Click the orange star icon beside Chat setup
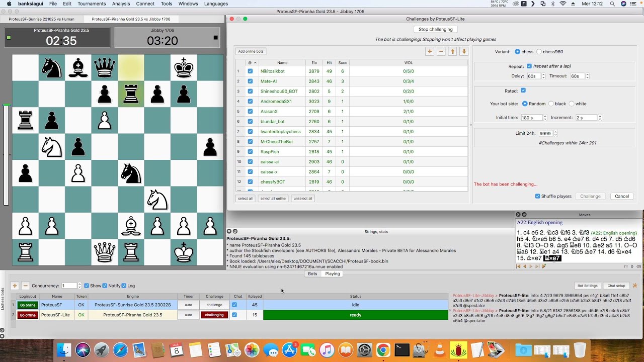This screenshot has height=362, width=644. point(635,286)
